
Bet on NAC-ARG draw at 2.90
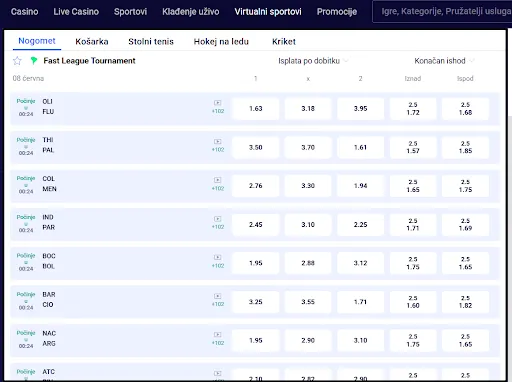pos(308,340)
